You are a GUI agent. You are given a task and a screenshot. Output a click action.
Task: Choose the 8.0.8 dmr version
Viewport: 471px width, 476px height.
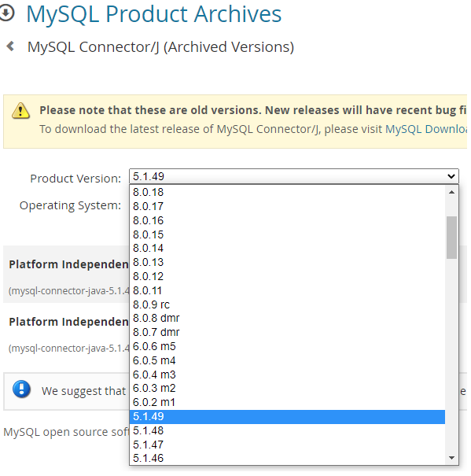click(287, 318)
